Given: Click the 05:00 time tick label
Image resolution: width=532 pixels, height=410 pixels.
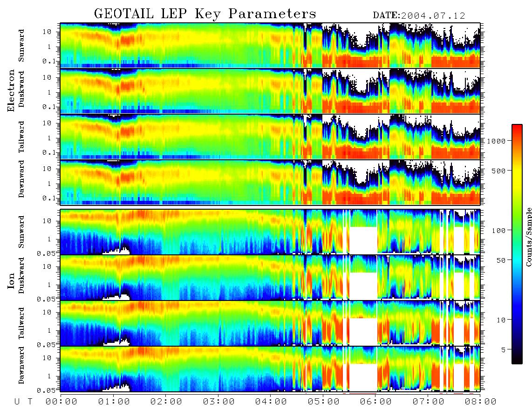Looking at the screenshot, I should pyautogui.click(x=324, y=402).
